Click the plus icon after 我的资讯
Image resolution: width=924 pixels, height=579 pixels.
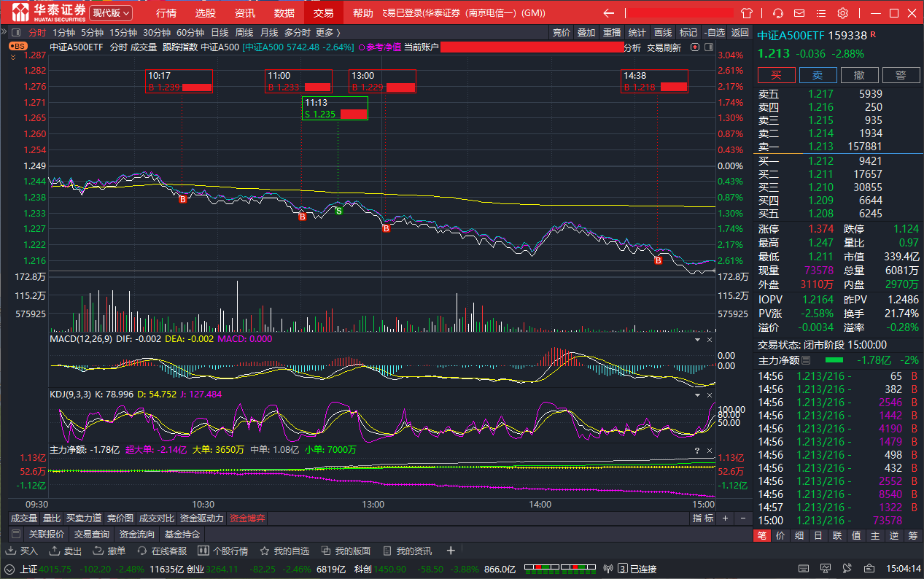tap(451, 551)
